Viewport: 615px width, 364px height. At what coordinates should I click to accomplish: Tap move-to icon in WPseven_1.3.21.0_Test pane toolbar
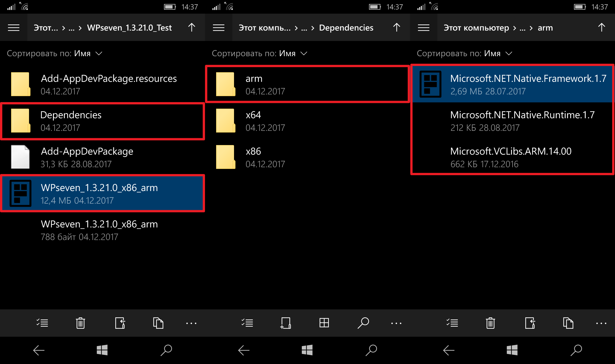click(x=120, y=323)
